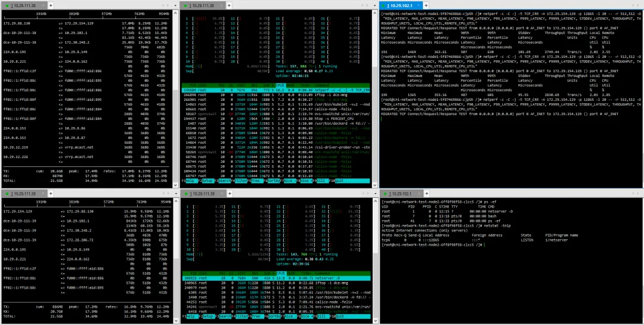Select the 10.29.111.39 tab above the htop pane
This screenshot has width=644, height=325.
pyautogui.click(x=204, y=193)
